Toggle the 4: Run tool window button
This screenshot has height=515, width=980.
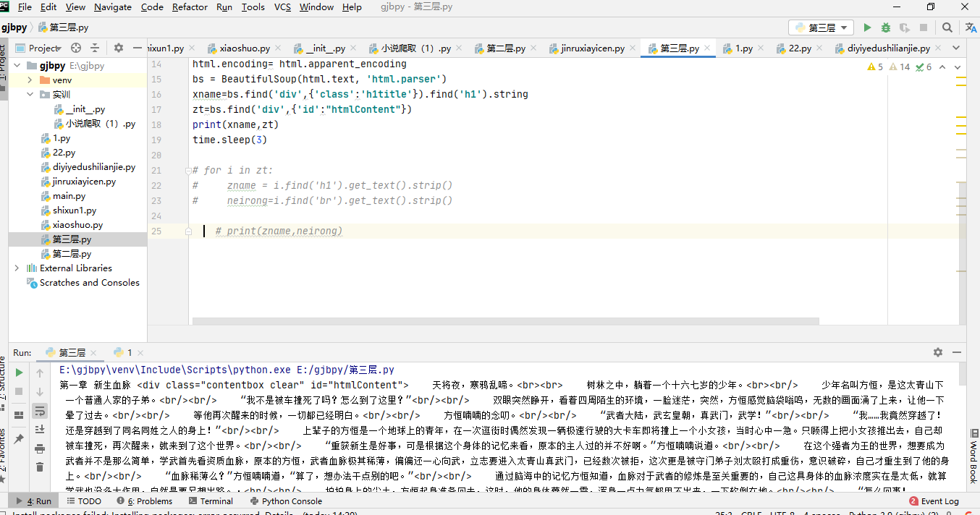33,501
